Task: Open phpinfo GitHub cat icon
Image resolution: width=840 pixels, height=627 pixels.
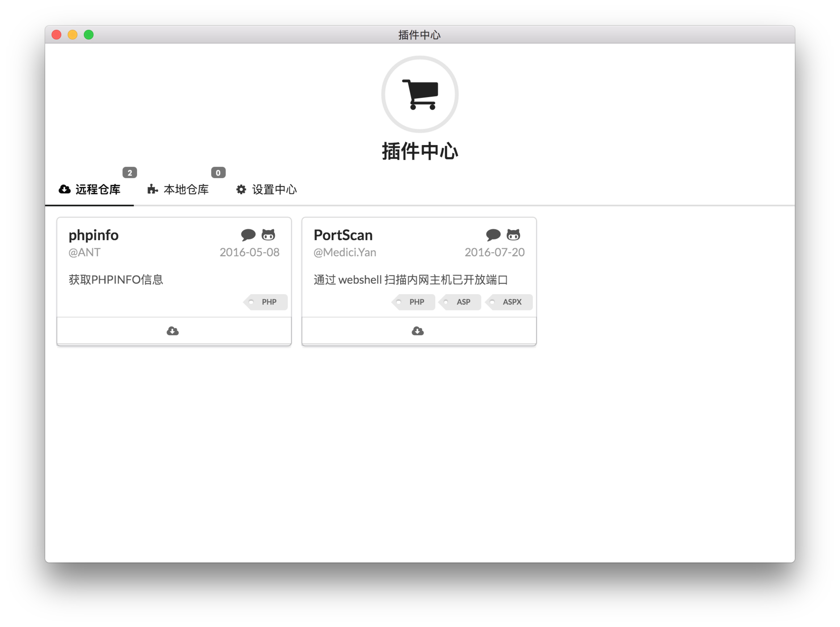Action: coord(268,235)
